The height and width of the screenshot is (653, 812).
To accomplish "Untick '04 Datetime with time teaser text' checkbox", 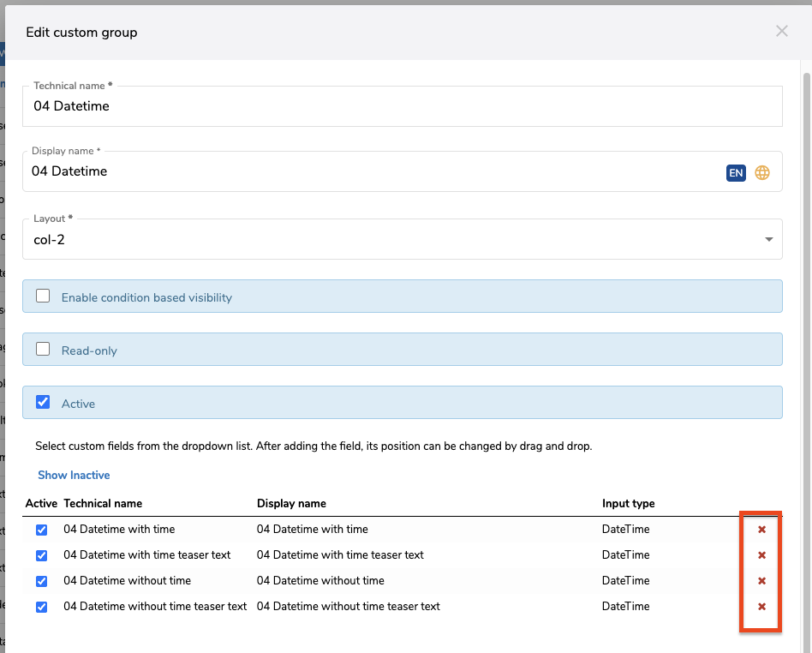I will 42,555.
